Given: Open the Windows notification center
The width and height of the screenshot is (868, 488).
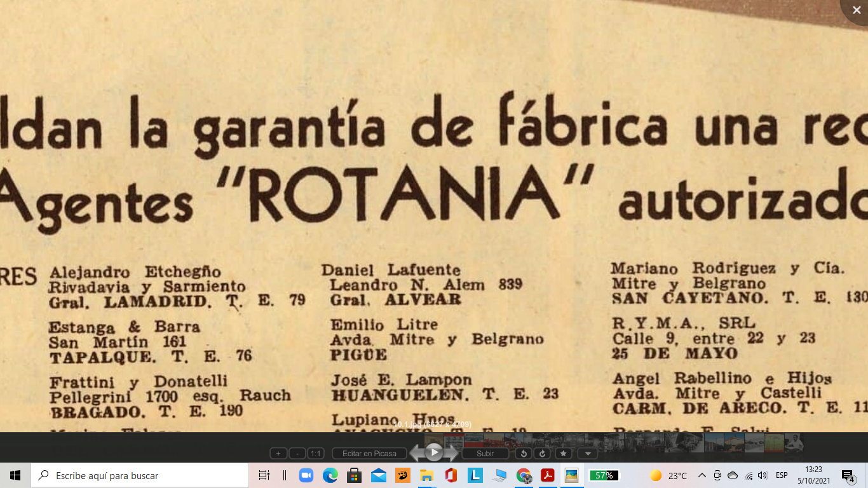Looking at the screenshot, I should point(848,475).
